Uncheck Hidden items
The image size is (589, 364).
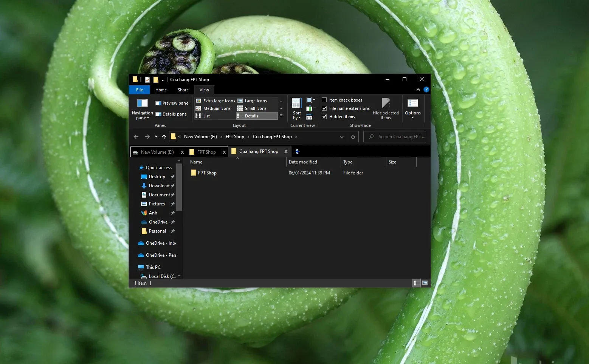[324, 117]
